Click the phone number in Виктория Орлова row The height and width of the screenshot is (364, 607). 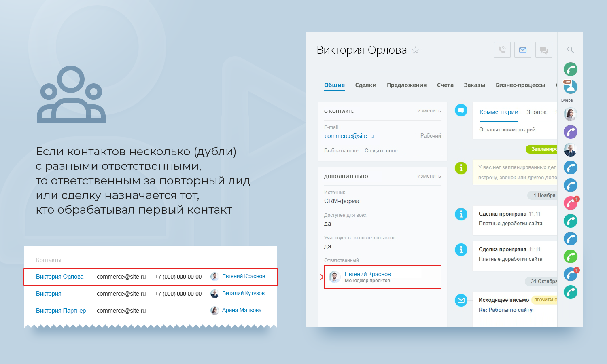coord(178,277)
